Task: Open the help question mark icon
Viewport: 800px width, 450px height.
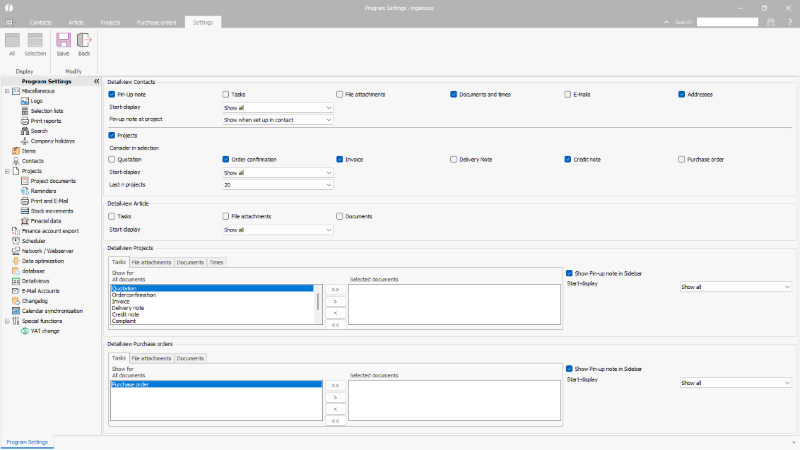Action: (789, 21)
